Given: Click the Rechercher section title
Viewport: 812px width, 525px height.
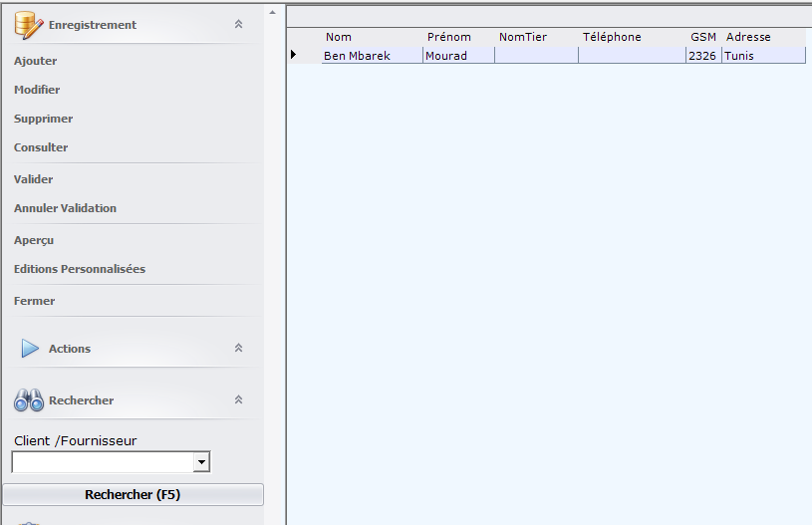Looking at the screenshot, I should 82,400.
